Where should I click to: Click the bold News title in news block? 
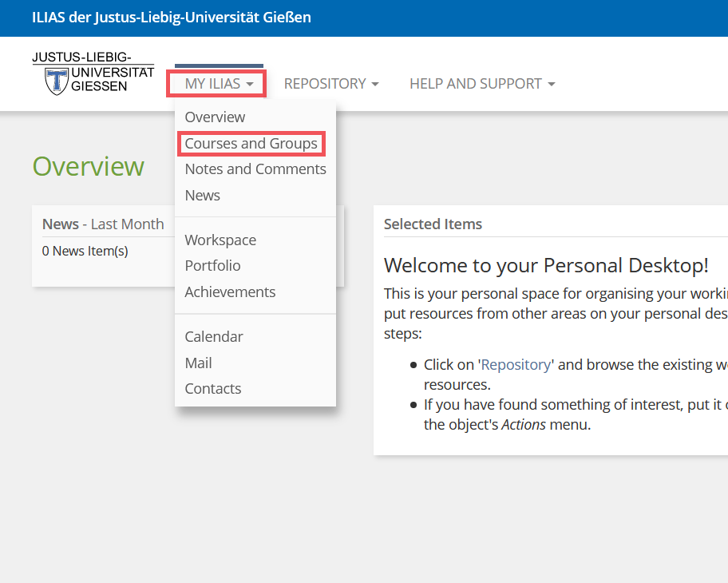(x=61, y=224)
